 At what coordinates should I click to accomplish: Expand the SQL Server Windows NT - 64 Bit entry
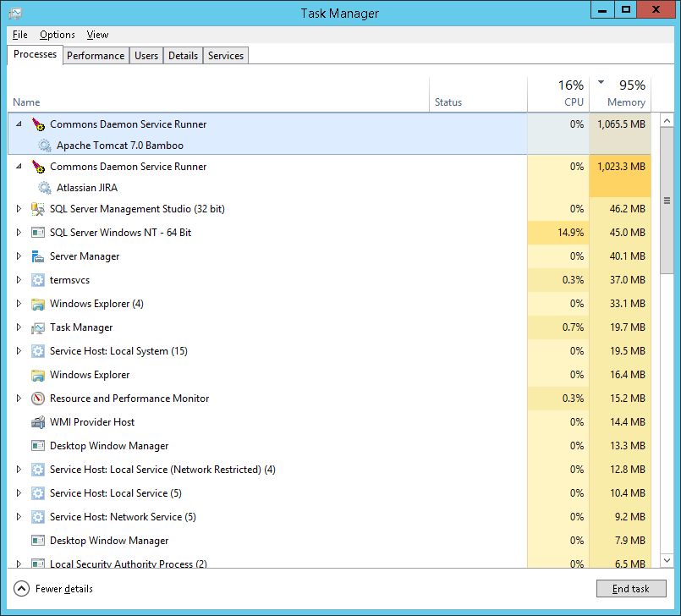coord(19,233)
